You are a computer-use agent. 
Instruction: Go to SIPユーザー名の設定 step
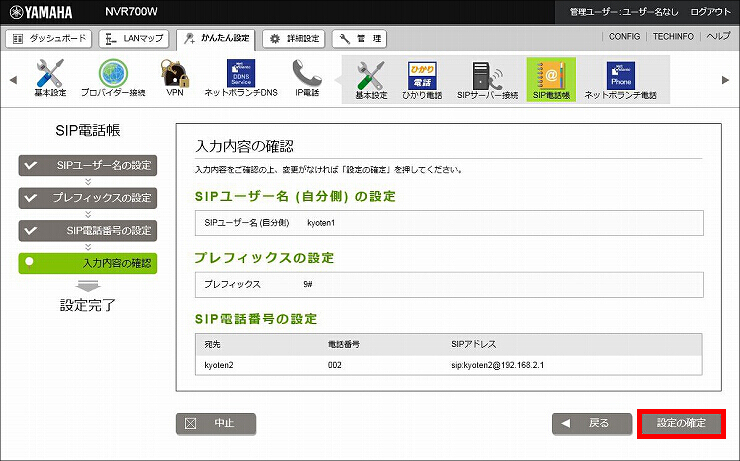coord(88,166)
